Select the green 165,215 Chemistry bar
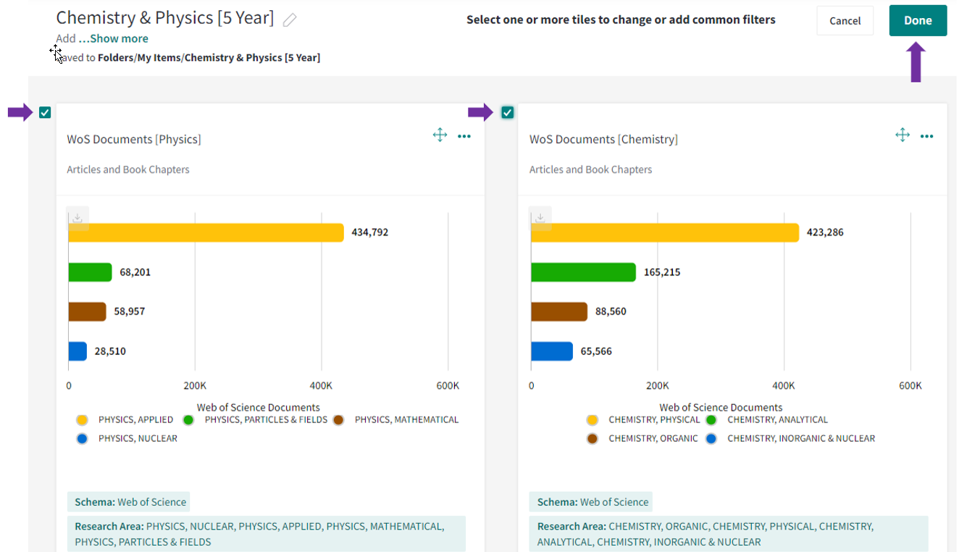980x552 pixels. point(583,272)
